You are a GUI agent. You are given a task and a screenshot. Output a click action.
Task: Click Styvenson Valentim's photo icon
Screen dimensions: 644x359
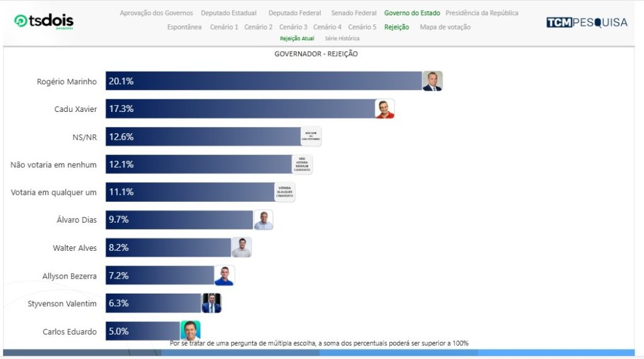point(211,303)
